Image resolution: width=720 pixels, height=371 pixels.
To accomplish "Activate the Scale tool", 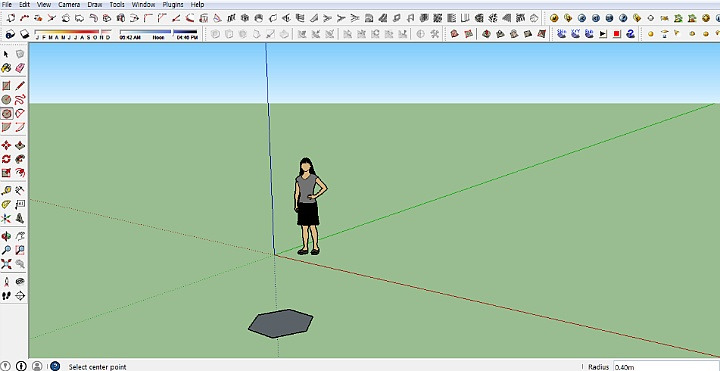I will (6, 173).
